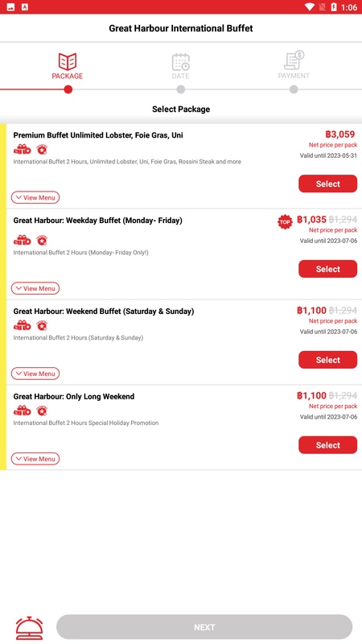Screen dimensions: 362x644
Task: Select the Only Long Weekend package
Action: 328,445
